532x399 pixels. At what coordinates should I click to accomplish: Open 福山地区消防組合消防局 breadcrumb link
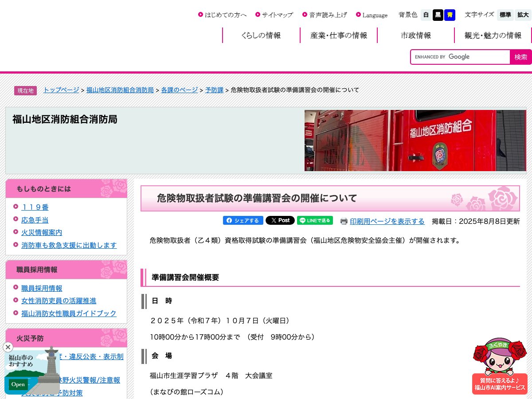tap(120, 90)
